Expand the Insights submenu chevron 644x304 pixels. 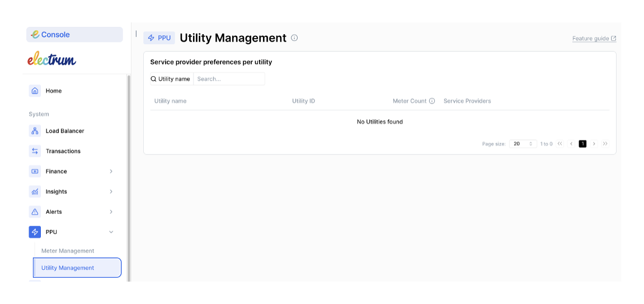click(x=111, y=191)
